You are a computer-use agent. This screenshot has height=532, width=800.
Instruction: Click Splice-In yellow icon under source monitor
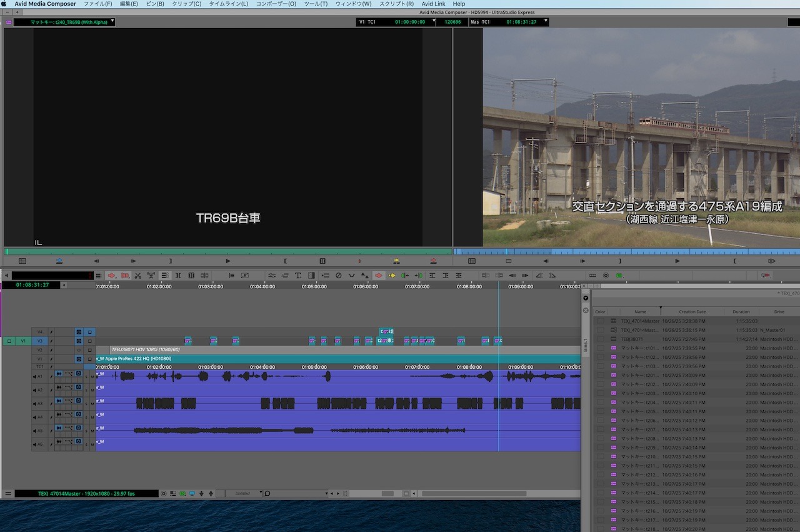pyautogui.click(x=396, y=261)
